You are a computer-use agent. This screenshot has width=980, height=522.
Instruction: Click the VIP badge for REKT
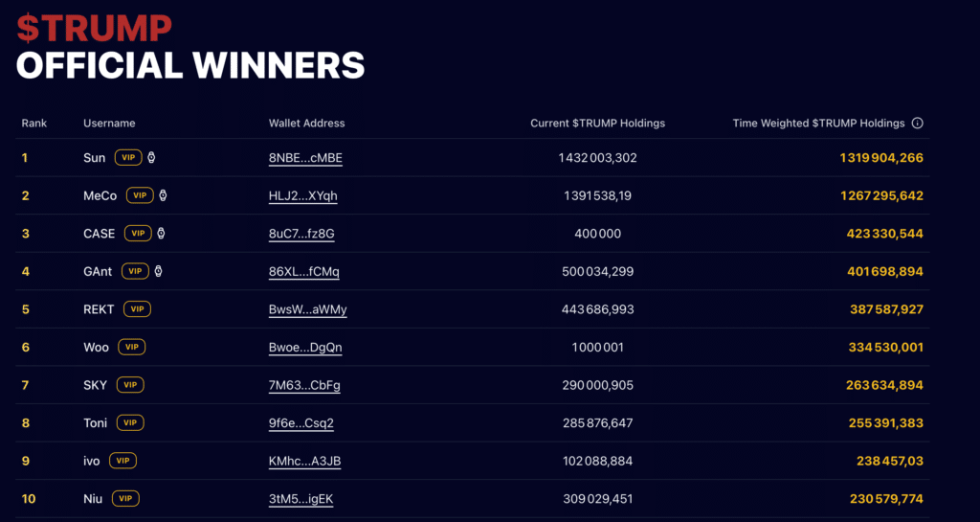pyautogui.click(x=137, y=308)
